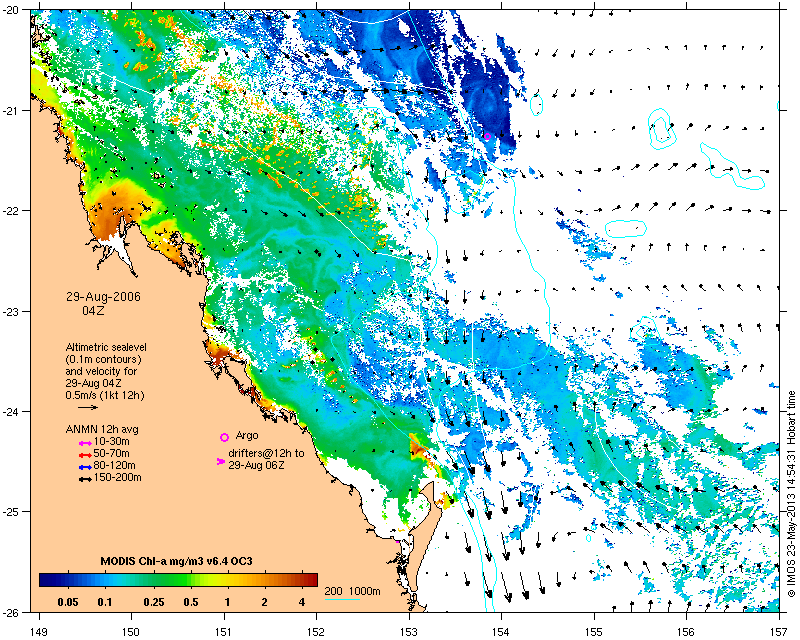
Task: Click the '80-120m' depth label
Action: (114, 465)
